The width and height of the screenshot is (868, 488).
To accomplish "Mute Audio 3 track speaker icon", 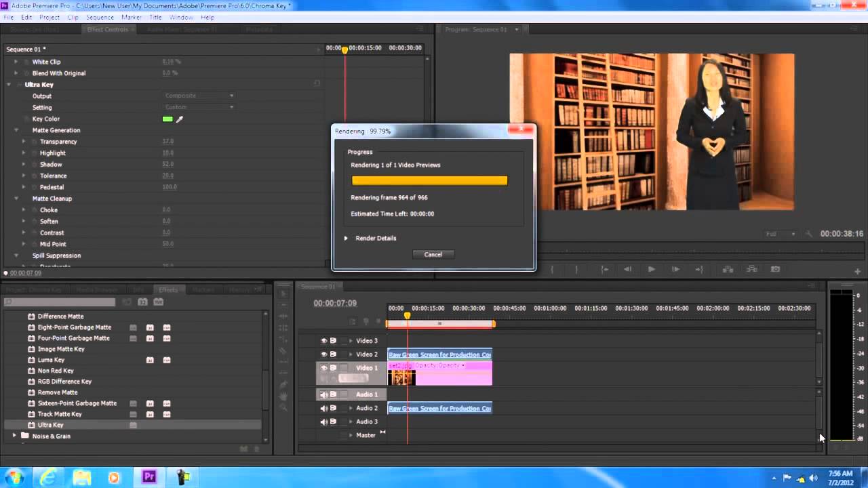I will 324,422.
